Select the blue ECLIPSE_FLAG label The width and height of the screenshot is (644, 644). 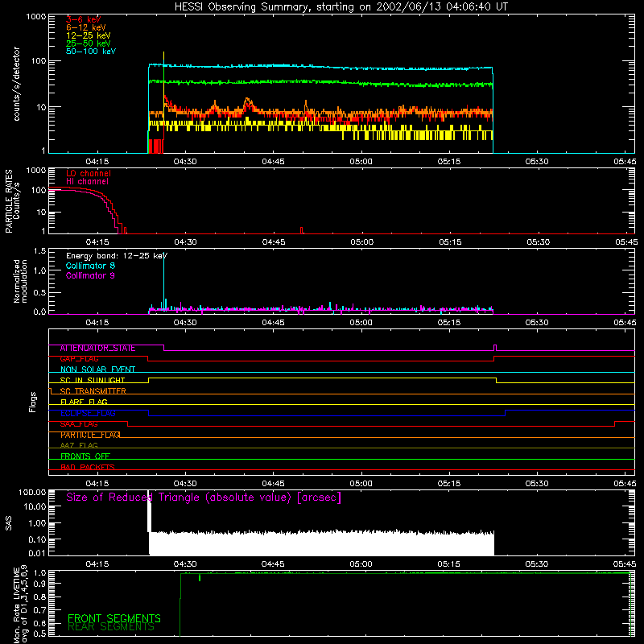88,413
